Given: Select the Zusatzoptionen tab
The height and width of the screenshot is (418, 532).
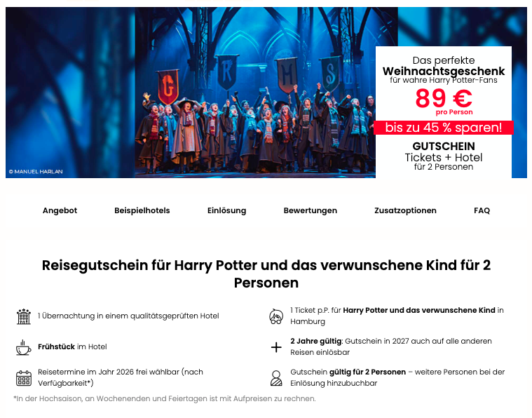Looking at the screenshot, I should click(405, 210).
